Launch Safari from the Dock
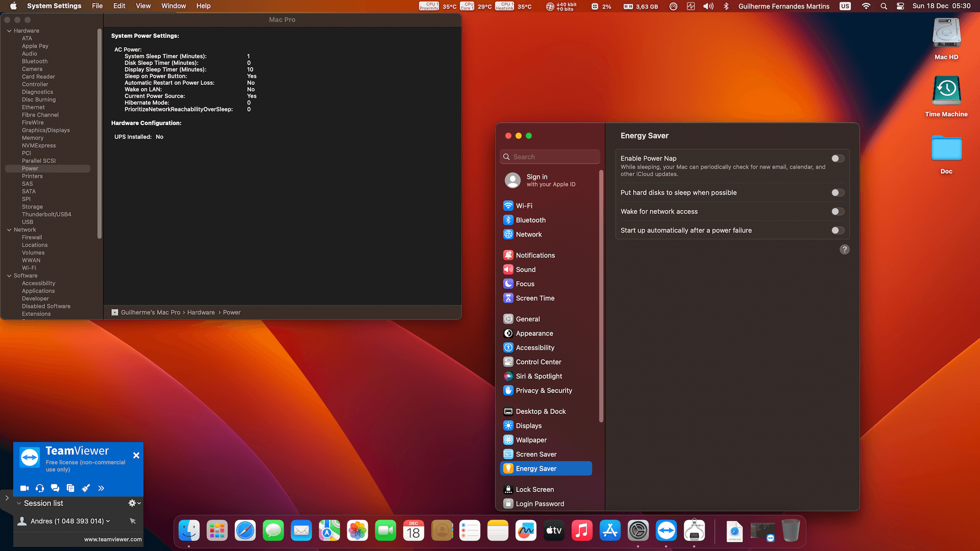 click(x=245, y=531)
